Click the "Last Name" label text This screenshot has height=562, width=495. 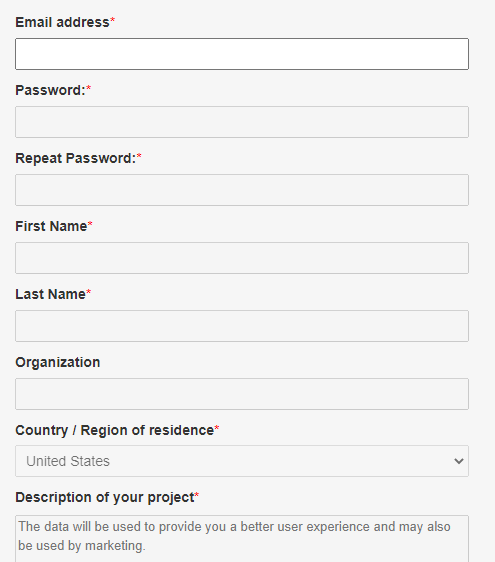tap(51, 294)
